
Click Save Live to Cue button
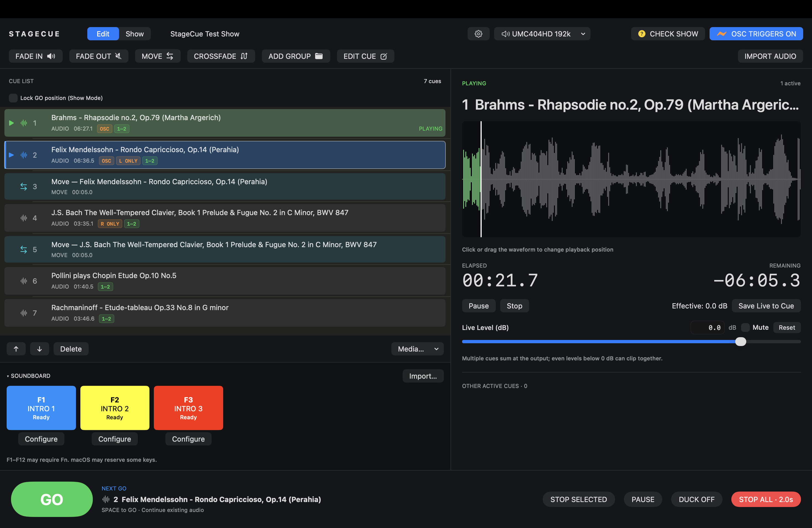click(x=766, y=306)
